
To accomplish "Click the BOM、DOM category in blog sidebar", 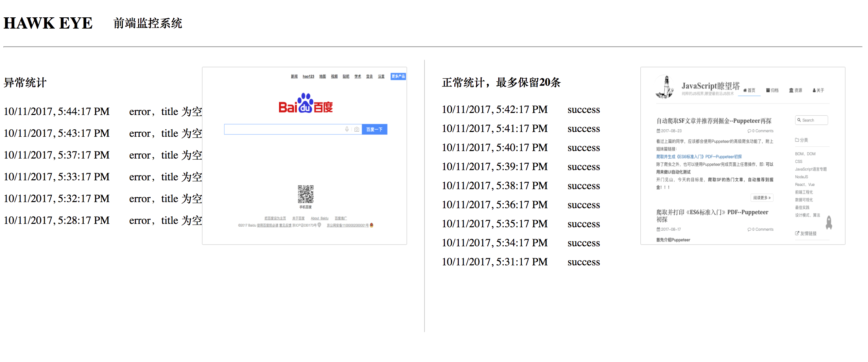I will pyautogui.click(x=805, y=154).
